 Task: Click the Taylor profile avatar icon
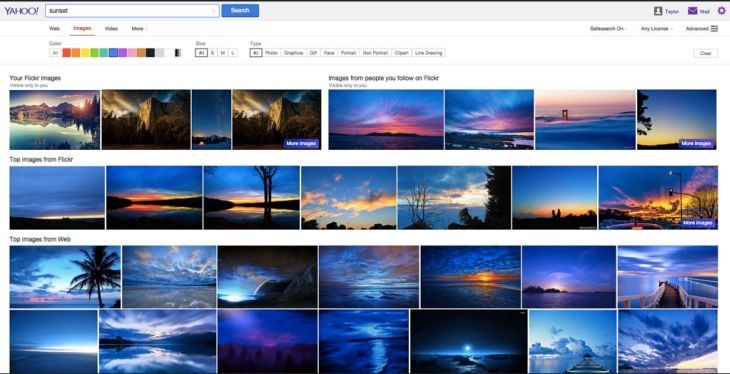[x=658, y=11]
